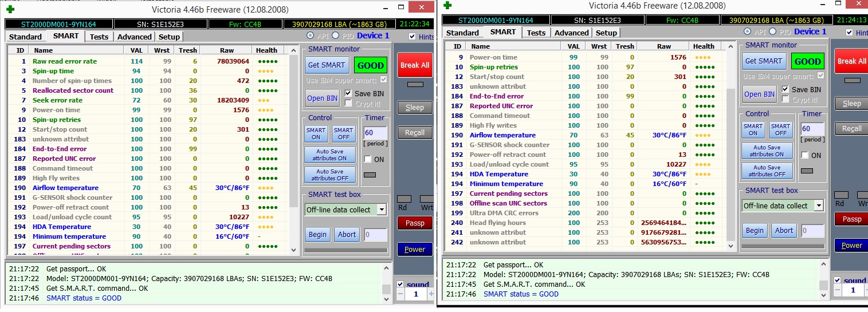Click Abort button in right window
868x312 pixels.
click(784, 230)
